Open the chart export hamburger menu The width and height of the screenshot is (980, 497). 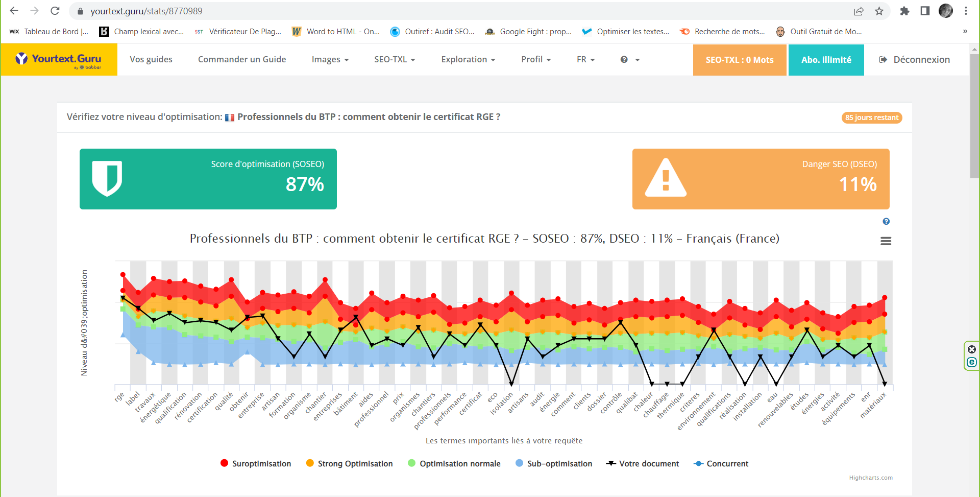click(886, 241)
